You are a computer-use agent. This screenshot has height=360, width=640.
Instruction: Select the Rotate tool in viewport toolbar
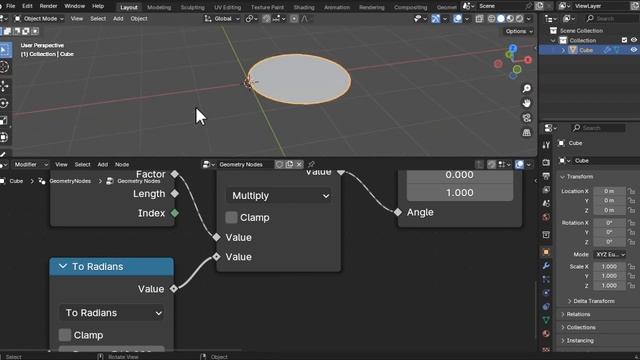[x=4, y=103]
